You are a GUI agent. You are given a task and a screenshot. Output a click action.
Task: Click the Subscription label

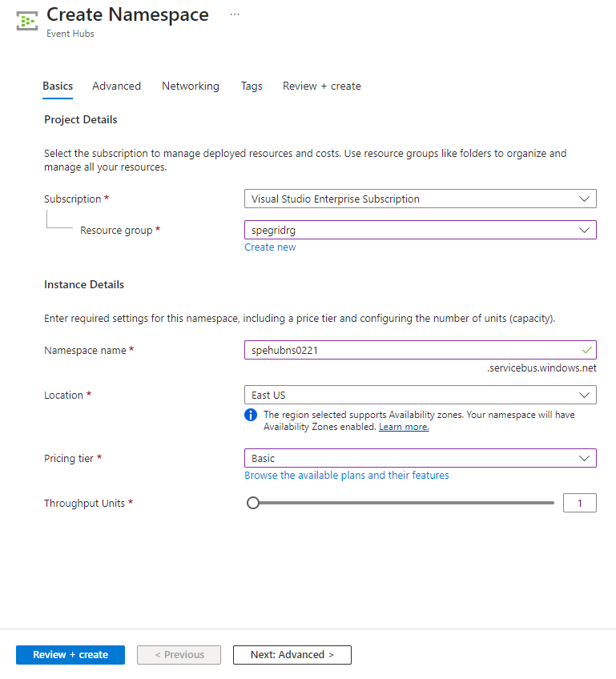click(72, 199)
